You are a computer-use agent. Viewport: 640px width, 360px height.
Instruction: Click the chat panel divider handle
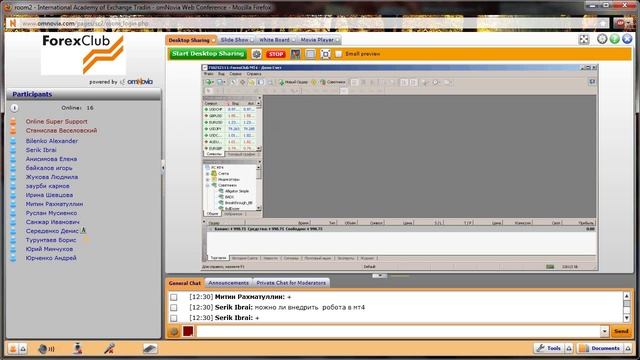[x=380, y=276]
